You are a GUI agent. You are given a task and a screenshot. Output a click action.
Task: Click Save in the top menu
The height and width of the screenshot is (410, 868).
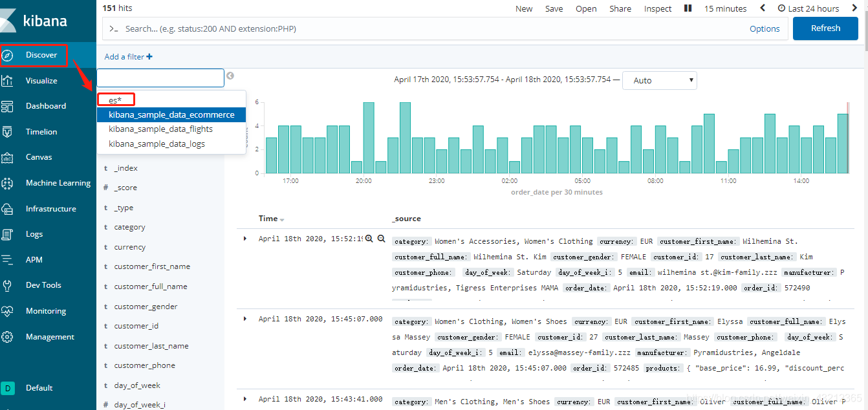pyautogui.click(x=554, y=8)
